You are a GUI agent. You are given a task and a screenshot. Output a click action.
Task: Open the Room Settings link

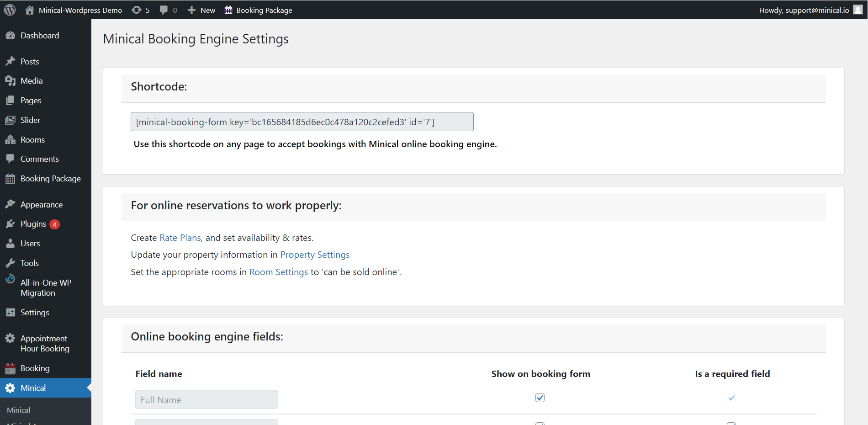click(279, 272)
